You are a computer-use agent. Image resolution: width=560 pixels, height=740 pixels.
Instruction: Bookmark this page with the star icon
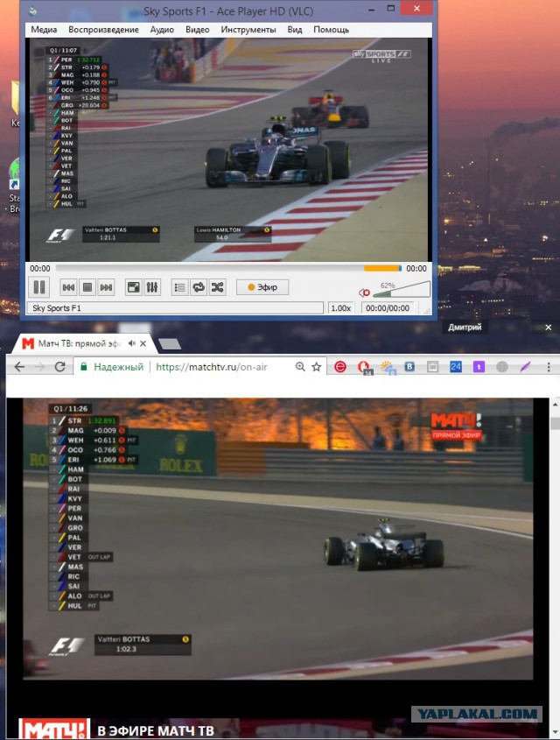316,367
